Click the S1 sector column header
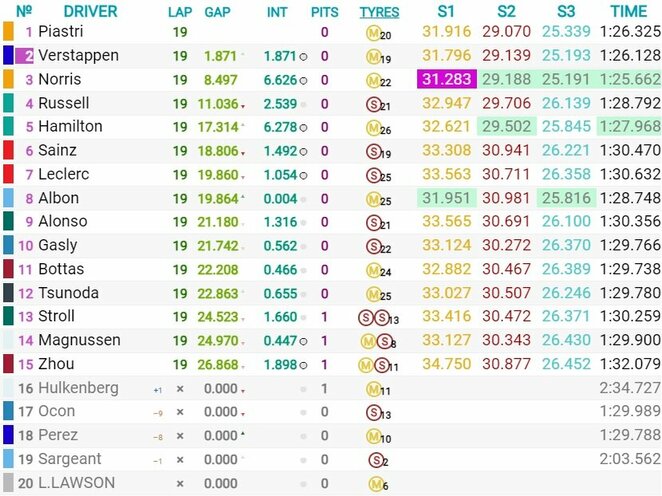The width and height of the screenshot is (662, 496). pyautogui.click(x=446, y=12)
